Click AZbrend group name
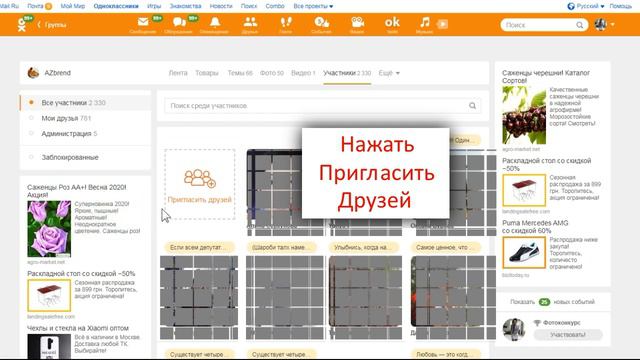640x360 pixels. coord(58,73)
